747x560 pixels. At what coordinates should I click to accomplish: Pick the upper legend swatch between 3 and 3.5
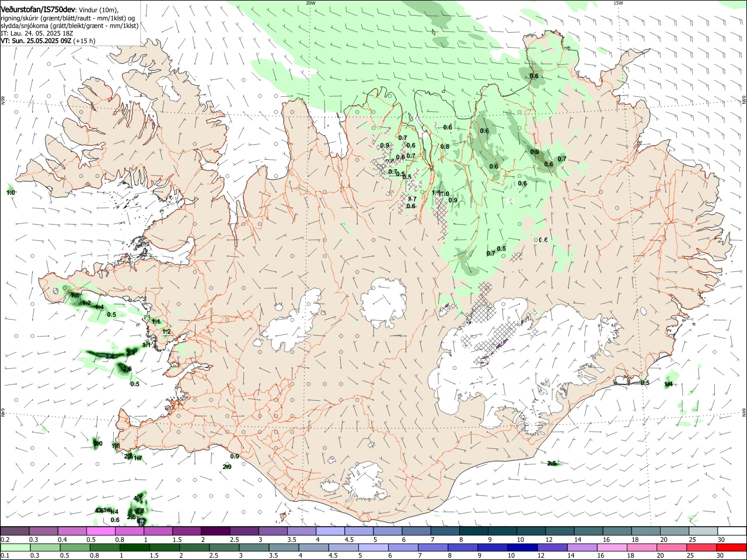click(x=273, y=531)
